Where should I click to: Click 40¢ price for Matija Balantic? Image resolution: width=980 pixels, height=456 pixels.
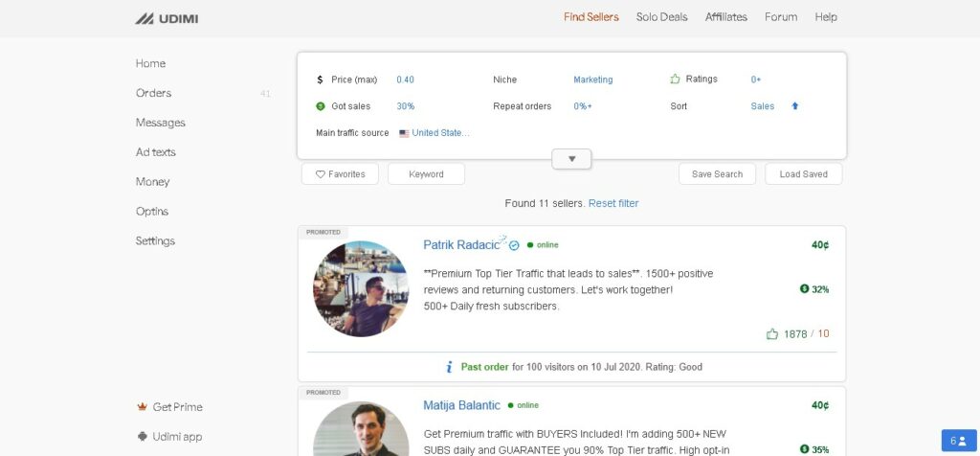pyautogui.click(x=820, y=405)
